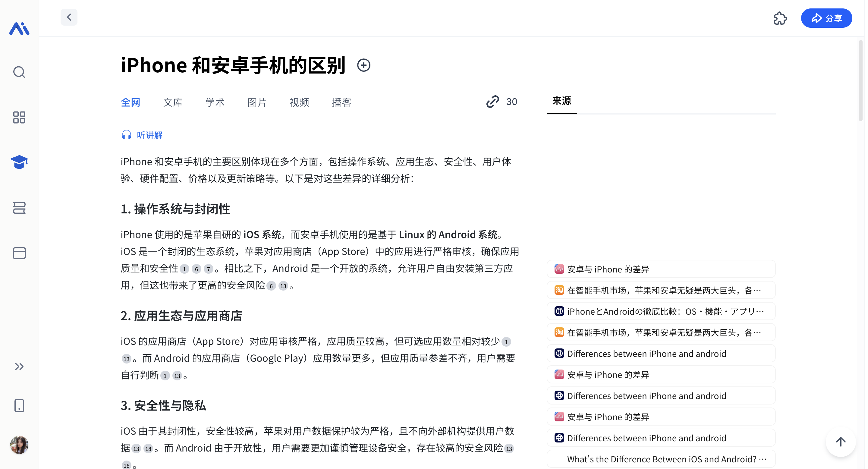Screen dimensions: 868x469
Task: Open source iPhoneとAndroidの徹底比較
Action: 661,311
